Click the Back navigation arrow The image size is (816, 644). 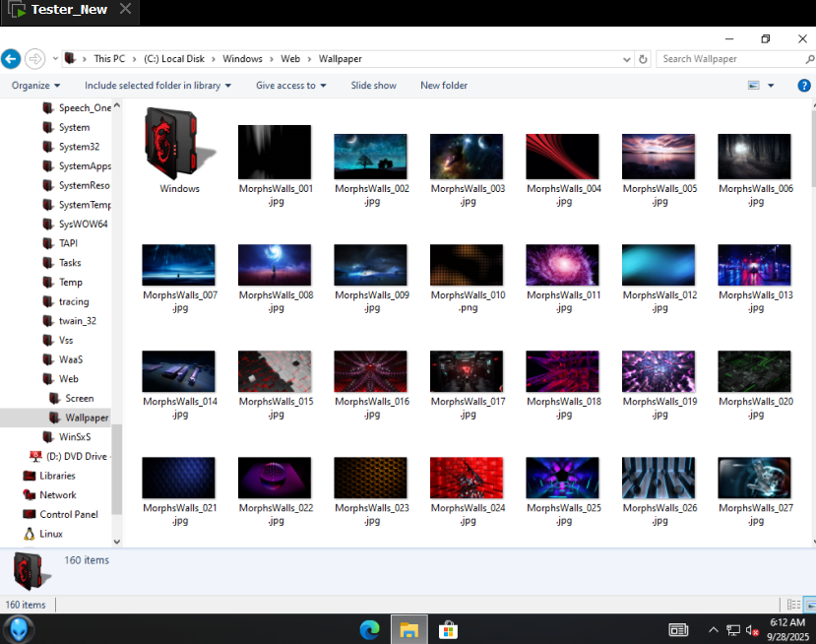11,59
